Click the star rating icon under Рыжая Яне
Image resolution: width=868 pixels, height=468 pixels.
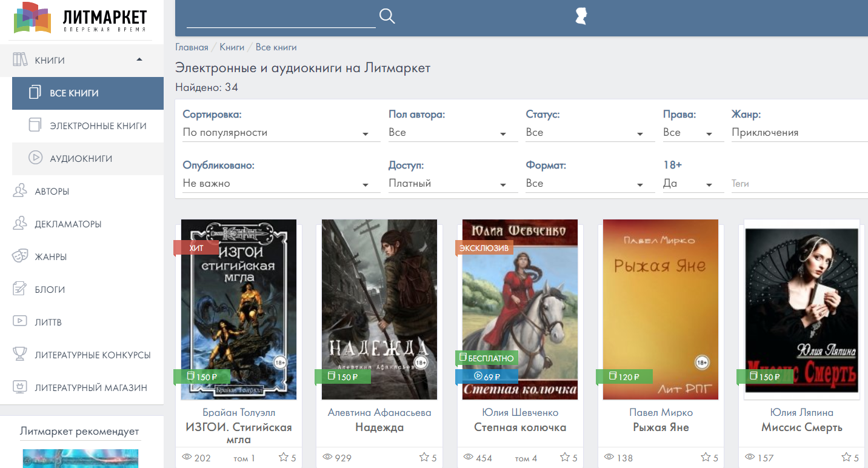(706, 458)
